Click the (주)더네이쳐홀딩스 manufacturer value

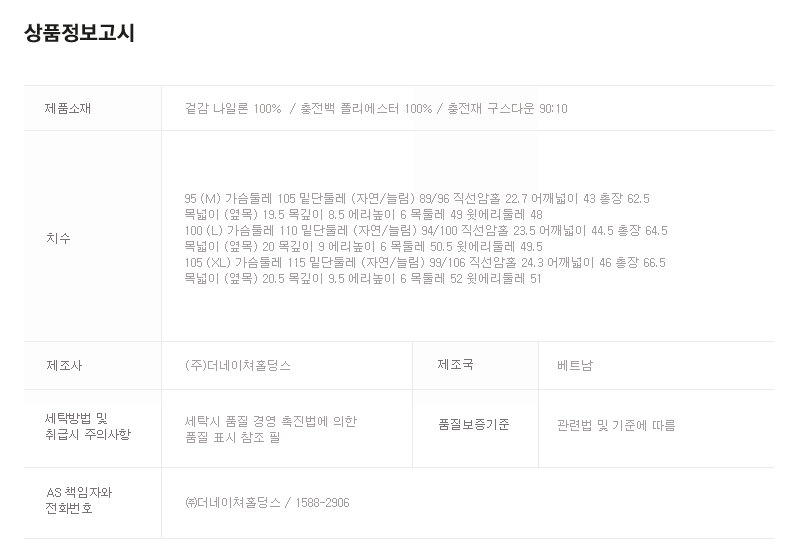(x=238, y=366)
